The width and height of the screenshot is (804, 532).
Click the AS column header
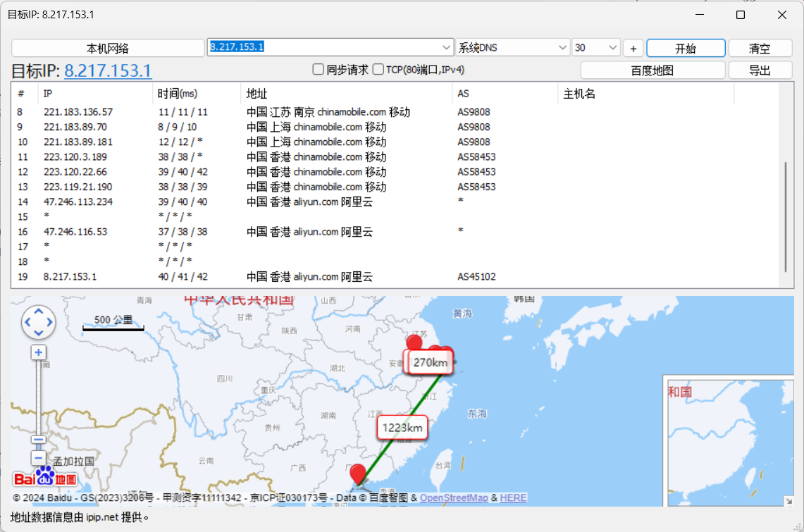coord(505,93)
